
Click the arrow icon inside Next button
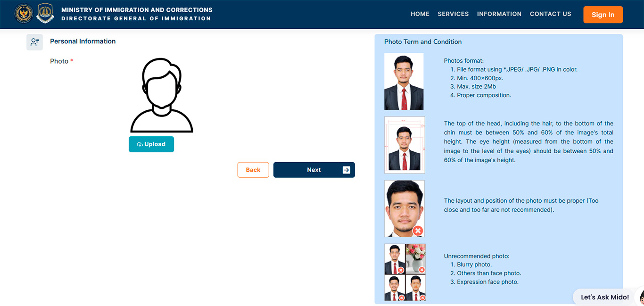(347, 170)
